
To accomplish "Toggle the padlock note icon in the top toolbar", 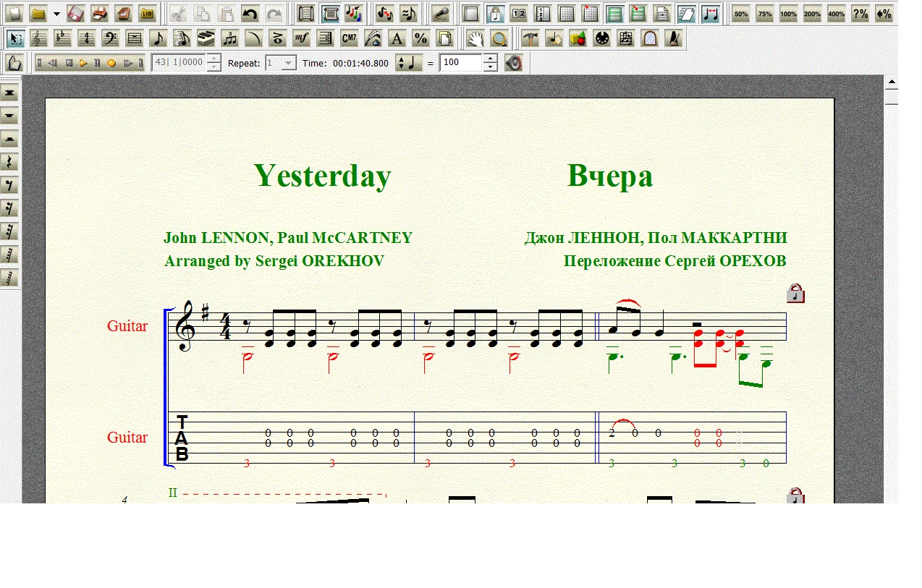I will pos(495,13).
